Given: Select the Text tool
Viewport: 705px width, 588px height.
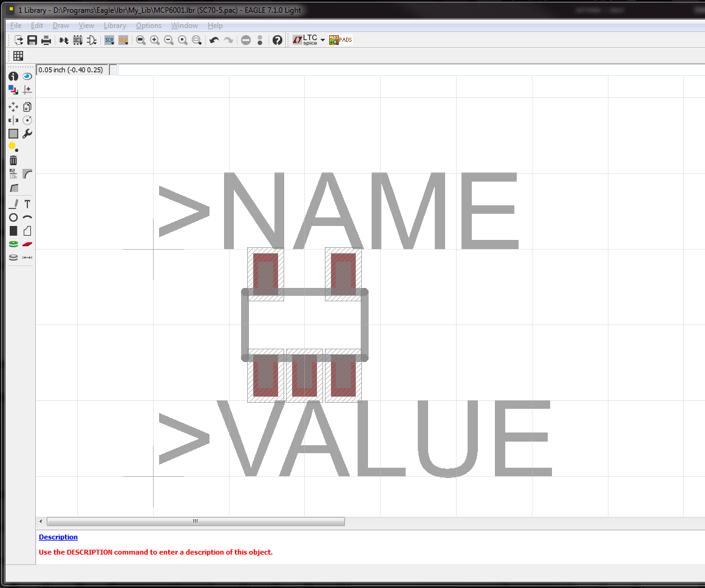Looking at the screenshot, I should pyautogui.click(x=27, y=204).
